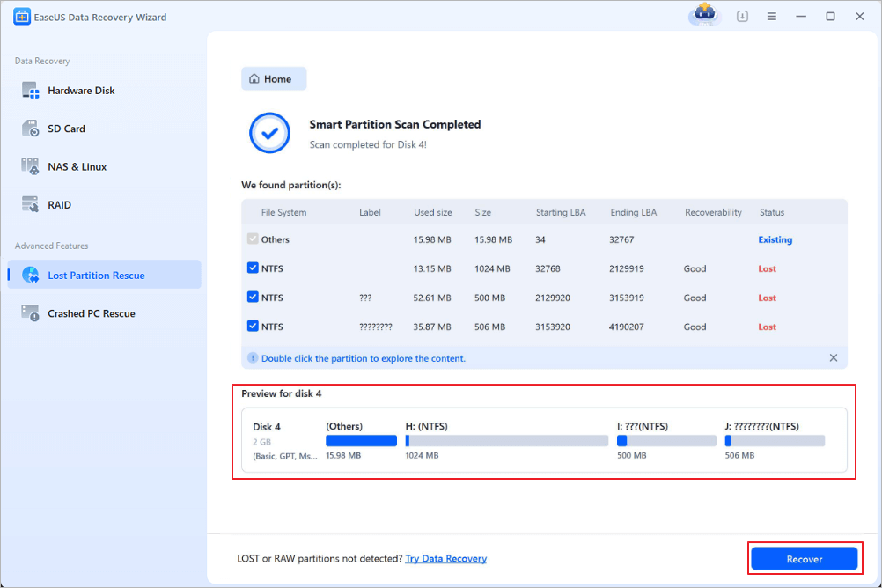The image size is (882, 588).
Task: Click the software update download icon
Action: (x=742, y=16)
